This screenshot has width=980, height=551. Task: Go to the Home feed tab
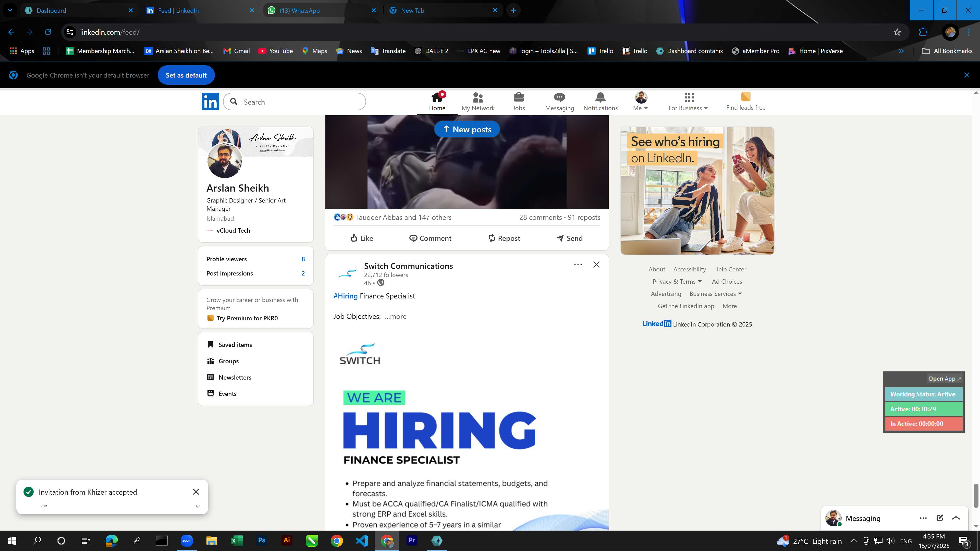click(x=437, y=102)
